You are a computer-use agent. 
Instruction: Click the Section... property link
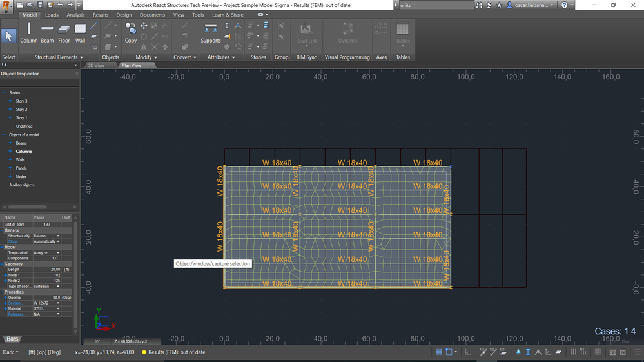pyautogui.click(x=15, y=303)
